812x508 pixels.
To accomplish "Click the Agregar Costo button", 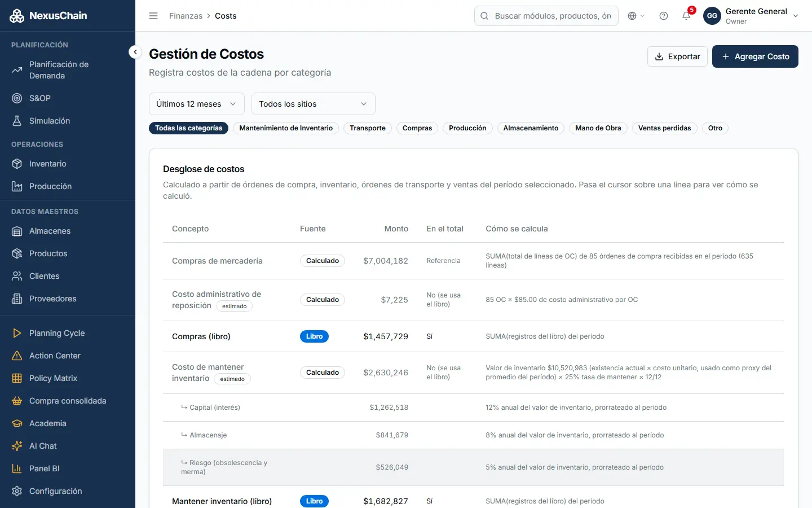I will click(755, 56).
